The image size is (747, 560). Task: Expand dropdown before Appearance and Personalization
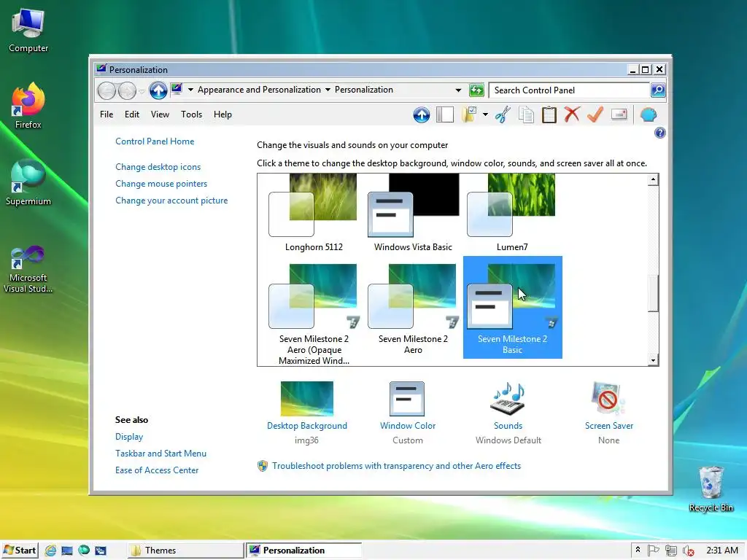pyautogui.click(x=190, y=90)
